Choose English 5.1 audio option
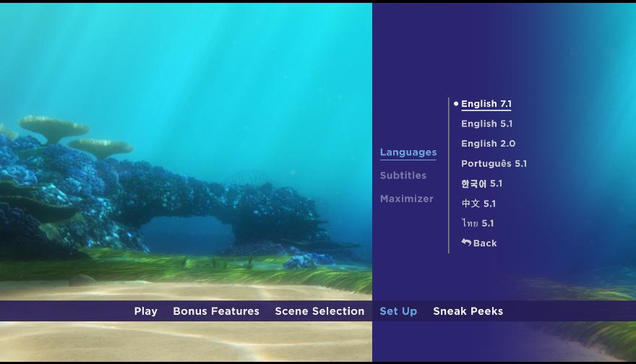636x364 pixels. [486, 123]
